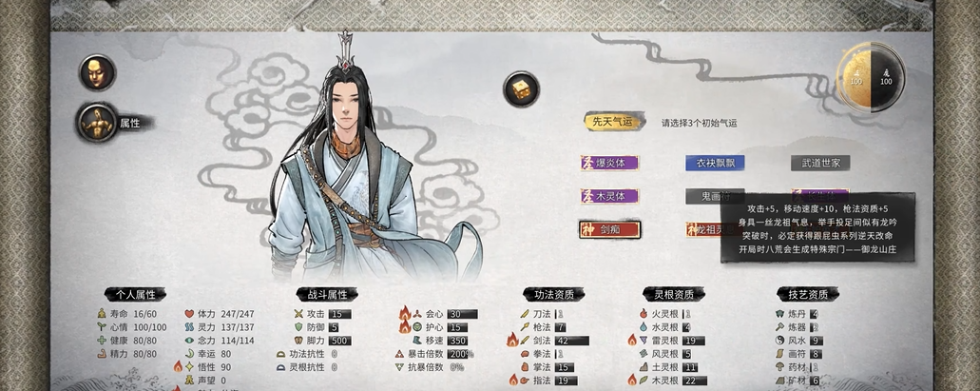Screen dimensions: 980x391
Task: Roll the golden dice randomize icon
Action: pyautogui.click(x=521, y=89)
